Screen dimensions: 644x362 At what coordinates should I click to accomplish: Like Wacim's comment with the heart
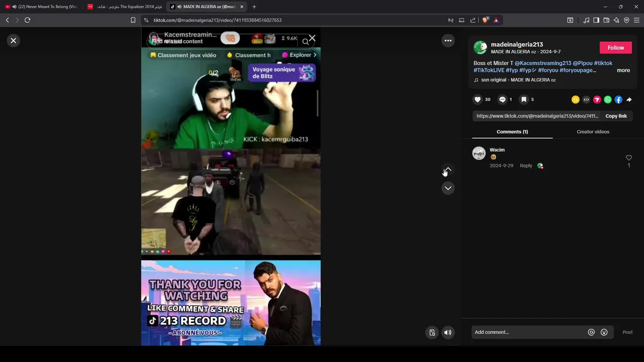(628, 158)
